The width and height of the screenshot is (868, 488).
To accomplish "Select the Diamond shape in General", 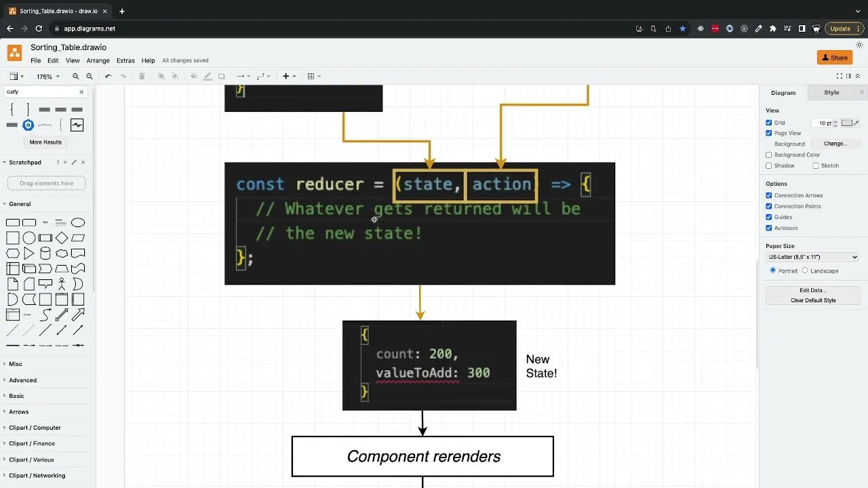I will click(62, 238).
